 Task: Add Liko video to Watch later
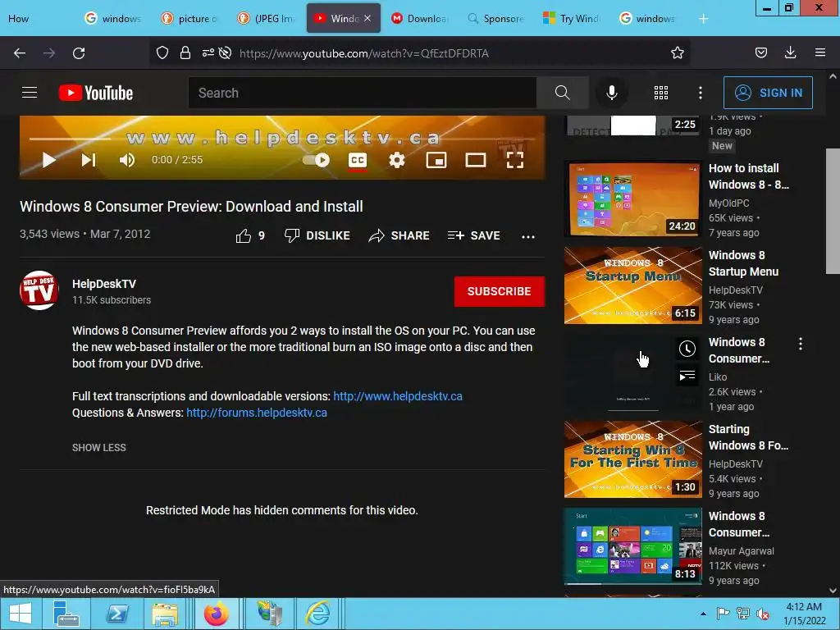point(687,349)
